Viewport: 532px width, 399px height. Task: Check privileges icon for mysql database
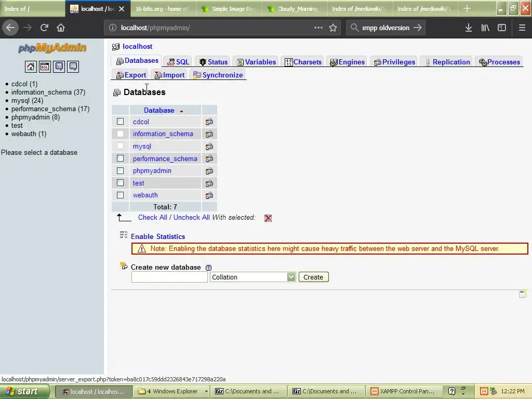[x=209, y=146]
